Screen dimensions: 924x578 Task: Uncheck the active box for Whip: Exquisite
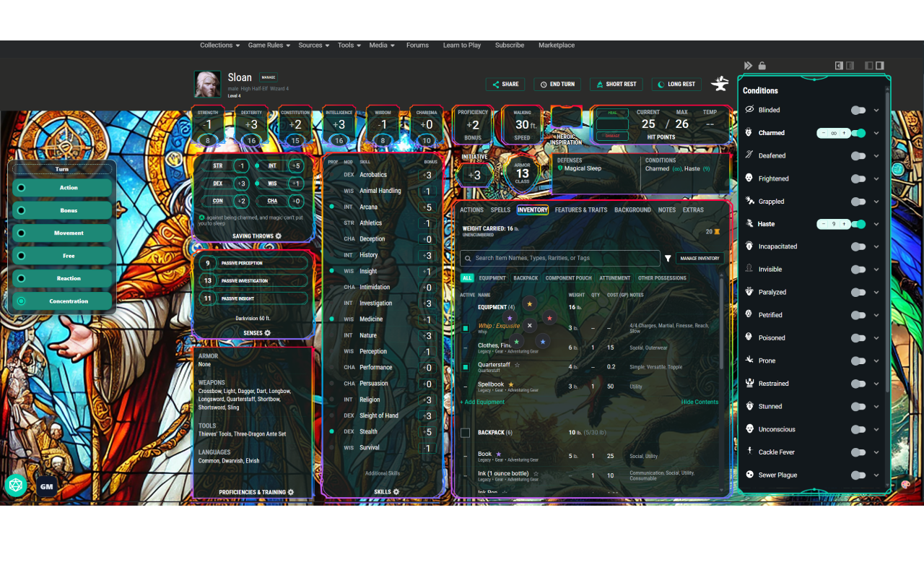coord(466,328)
